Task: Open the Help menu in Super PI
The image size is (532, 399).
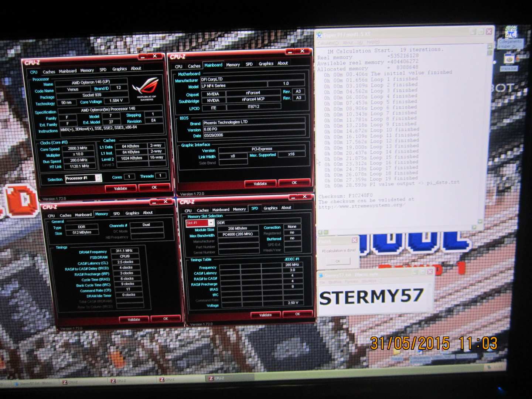Action: point(373,42)
